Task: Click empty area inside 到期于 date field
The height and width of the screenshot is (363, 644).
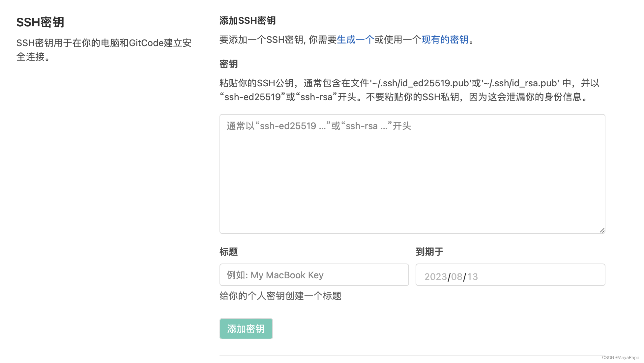Action: [544, 275]
